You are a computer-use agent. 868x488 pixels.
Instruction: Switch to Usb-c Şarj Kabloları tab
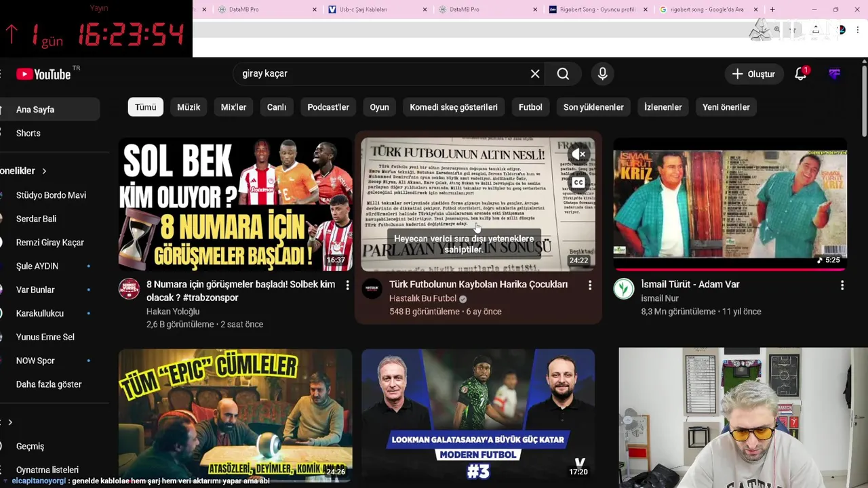point(377,9)
